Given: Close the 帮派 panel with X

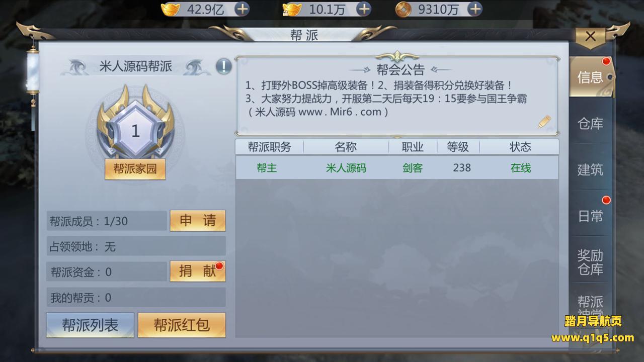Looking at the screenshot, I should coord(591,36).
